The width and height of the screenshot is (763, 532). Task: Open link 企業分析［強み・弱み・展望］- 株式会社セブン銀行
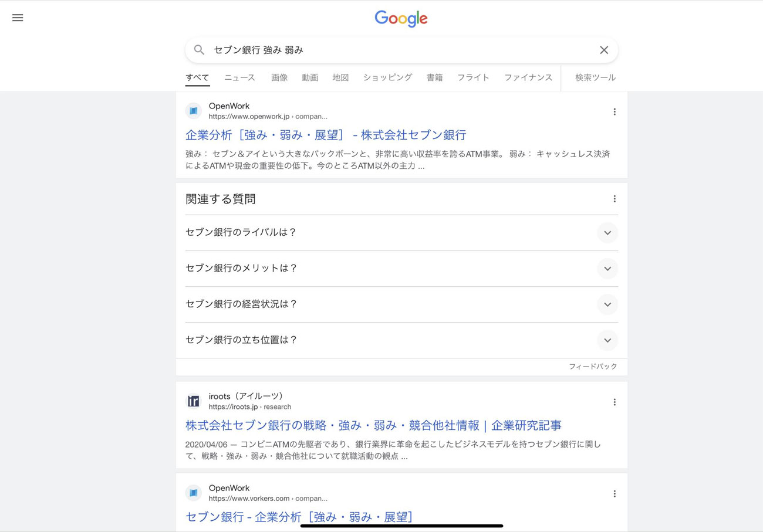click(326, 135)
